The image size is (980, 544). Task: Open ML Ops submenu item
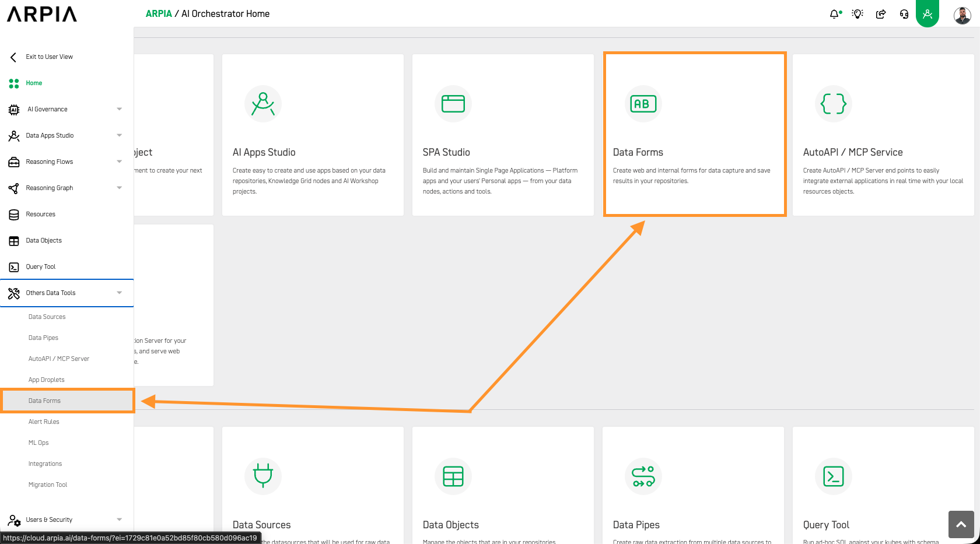coord(38,443)
